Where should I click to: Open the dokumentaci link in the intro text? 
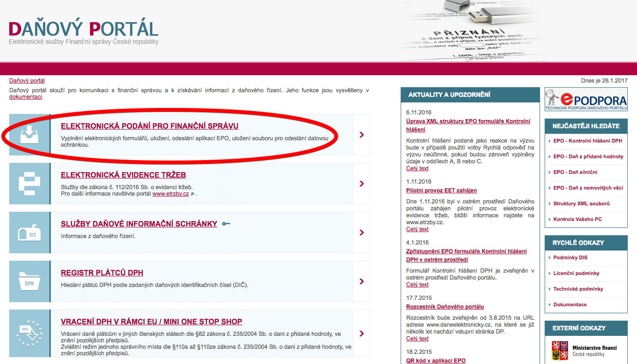25,97
